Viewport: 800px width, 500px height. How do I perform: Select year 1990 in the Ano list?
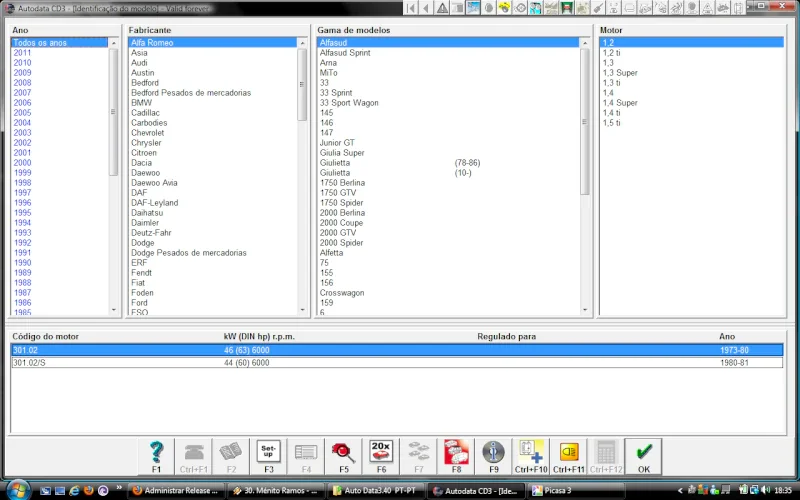(22, 263)
